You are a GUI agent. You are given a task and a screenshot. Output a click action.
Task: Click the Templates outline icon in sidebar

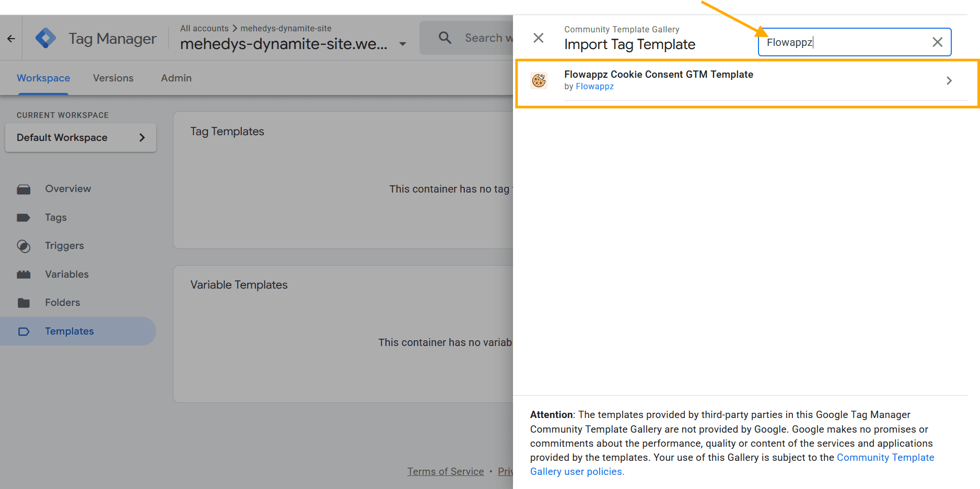(x=24, y=331)
